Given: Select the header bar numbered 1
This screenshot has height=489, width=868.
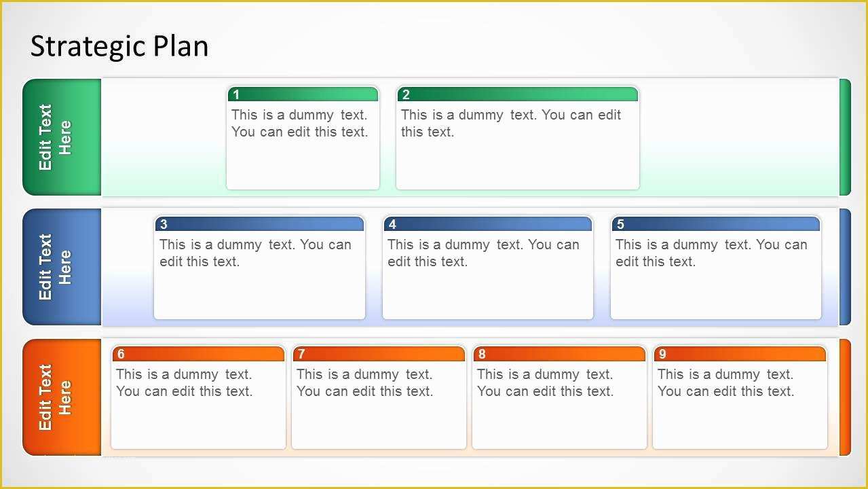Looking at the screenshot, I should click(303, 94).
